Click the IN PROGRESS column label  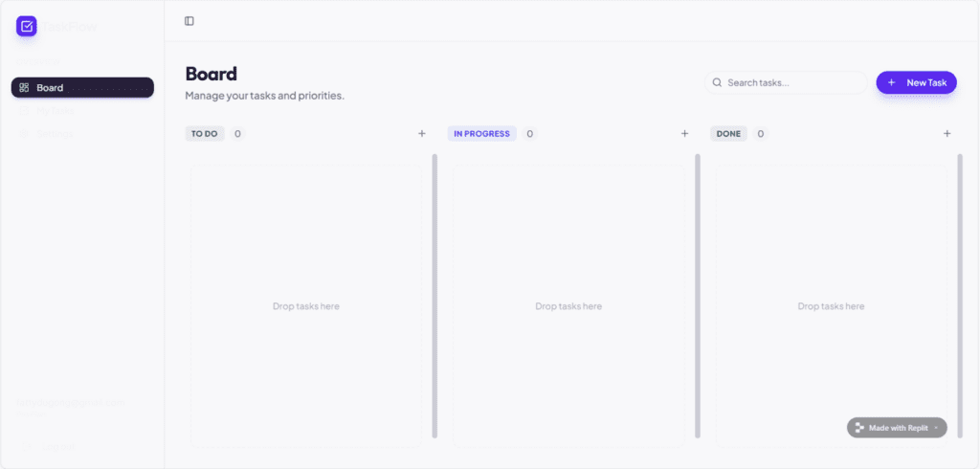point(482,134)
